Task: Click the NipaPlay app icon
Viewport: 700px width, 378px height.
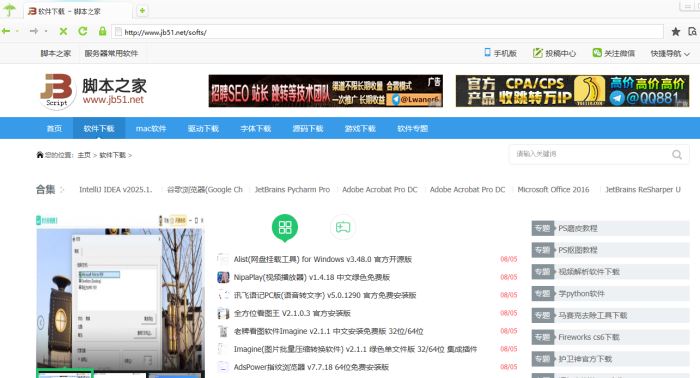Action: 223,277
